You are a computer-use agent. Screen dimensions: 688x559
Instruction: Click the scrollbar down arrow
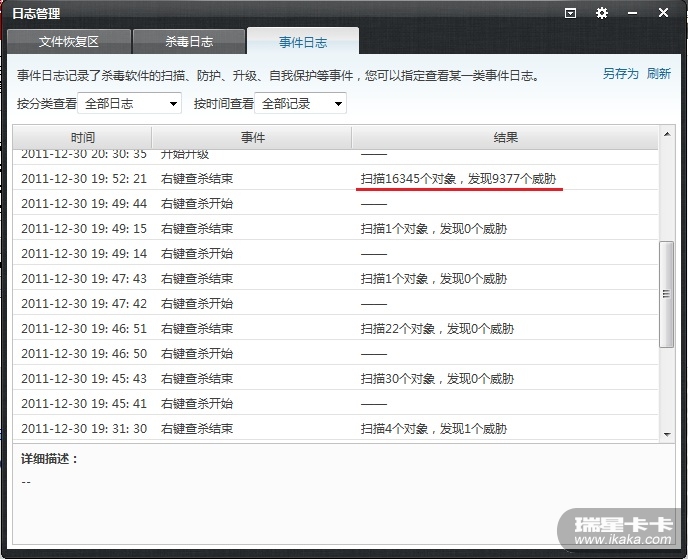point(667,434)
